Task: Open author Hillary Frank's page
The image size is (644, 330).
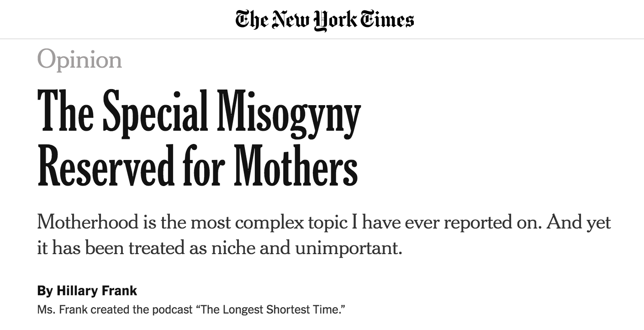Action: tap(96, 291)
